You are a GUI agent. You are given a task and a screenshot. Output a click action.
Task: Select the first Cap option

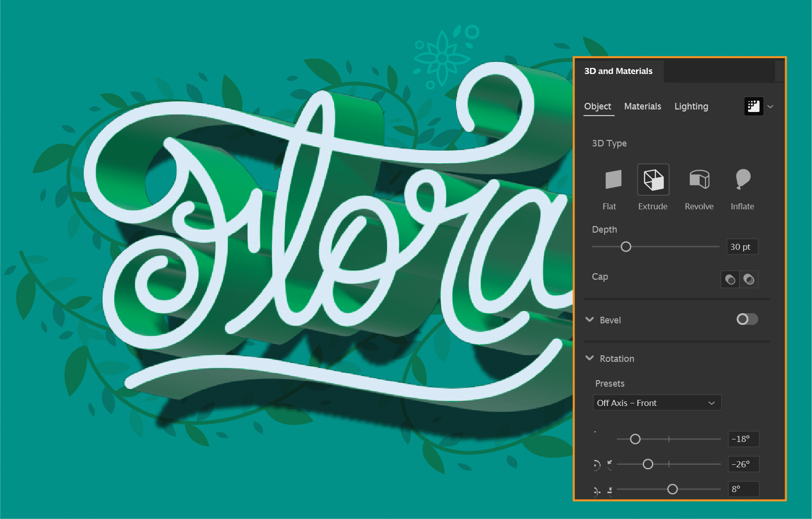tap(729, 279)
